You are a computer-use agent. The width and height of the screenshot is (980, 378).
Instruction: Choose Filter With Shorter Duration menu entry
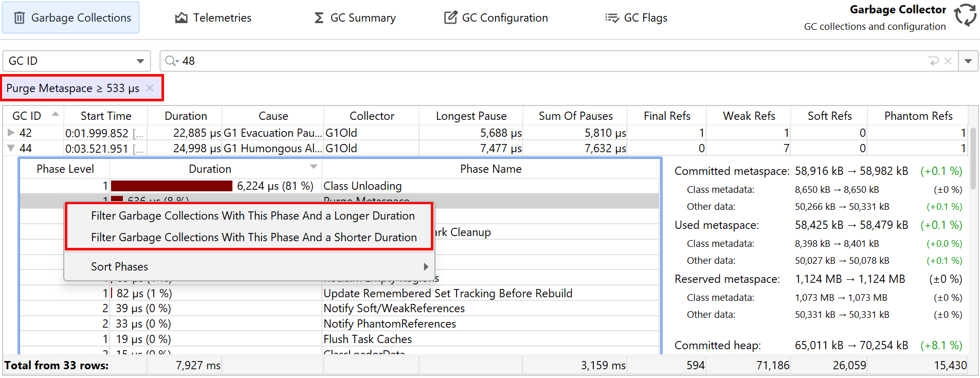tap(253, 238)
